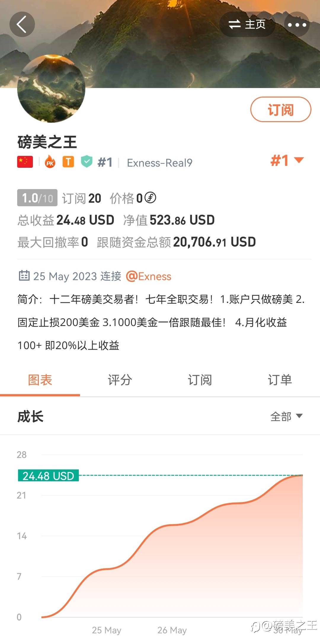
Task: Tap the green verified shield icon
Action: point(87,162)
